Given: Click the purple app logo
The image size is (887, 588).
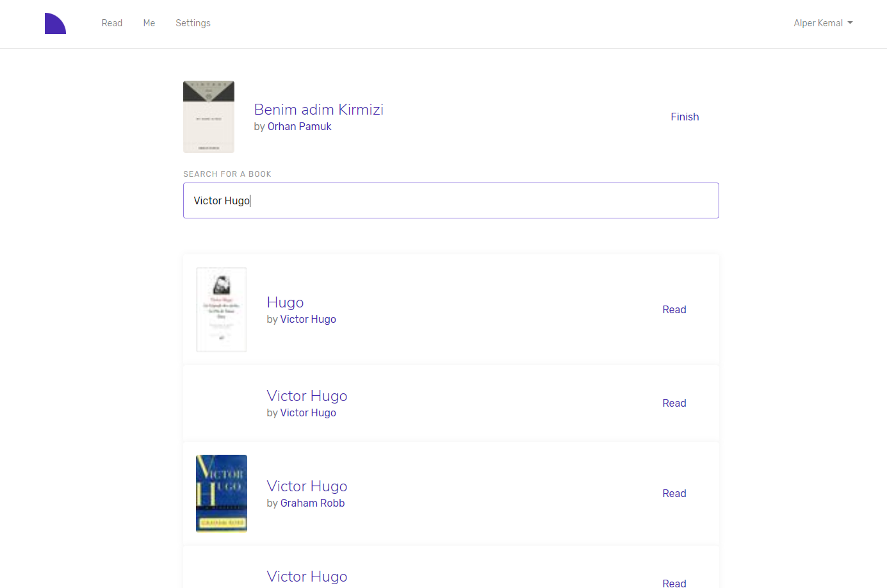Looking at the screenshot, I should [55, 24].
